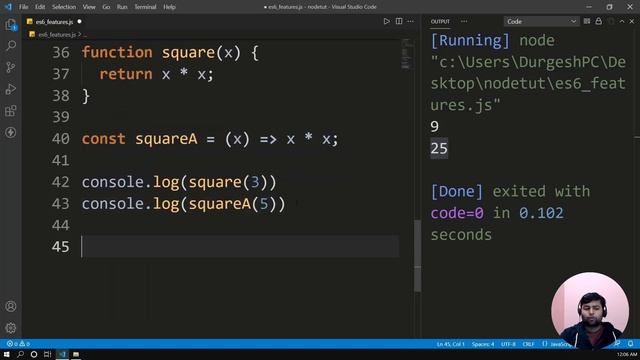The image size is (640, 360).
Task: Run code with the play button
Action: point(386,21)
